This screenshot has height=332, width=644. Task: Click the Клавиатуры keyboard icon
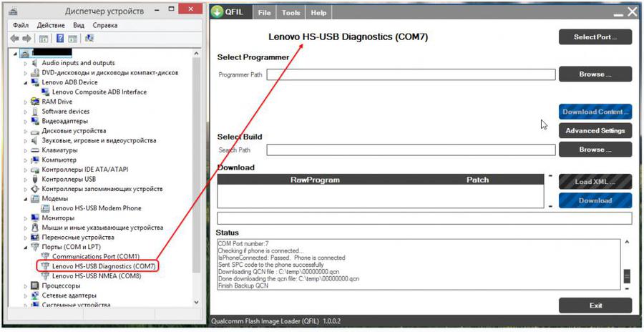click(x=35, y=150)
